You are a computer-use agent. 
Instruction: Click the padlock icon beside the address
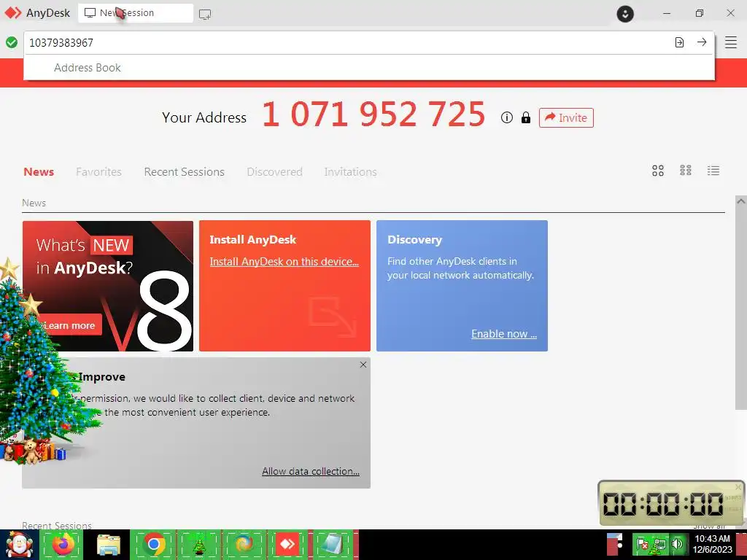click(526, 117)
